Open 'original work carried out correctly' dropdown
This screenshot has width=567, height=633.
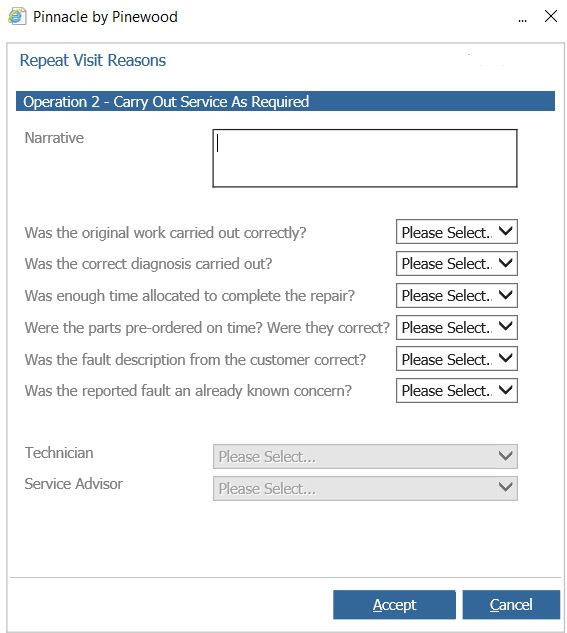pos(456,232)
